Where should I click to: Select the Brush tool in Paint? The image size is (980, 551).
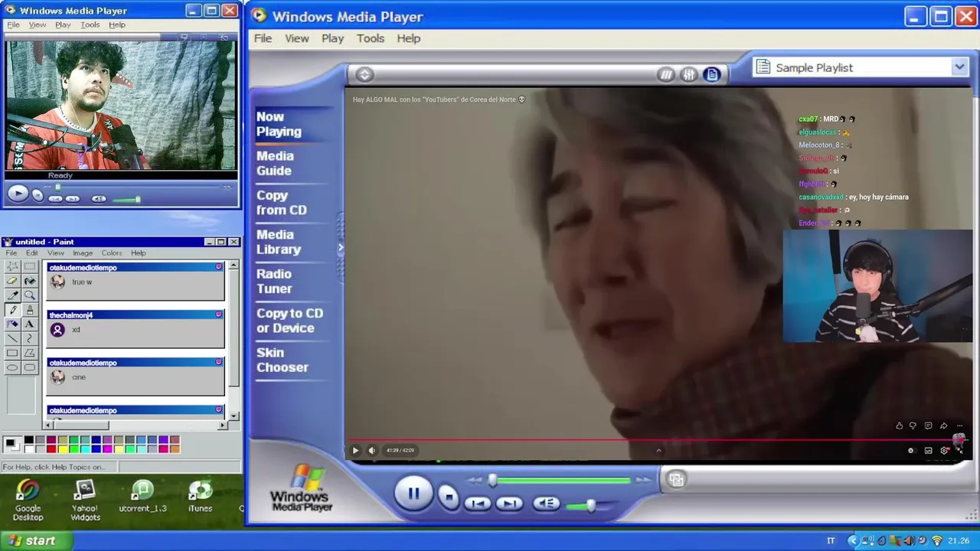click(29, 310)
